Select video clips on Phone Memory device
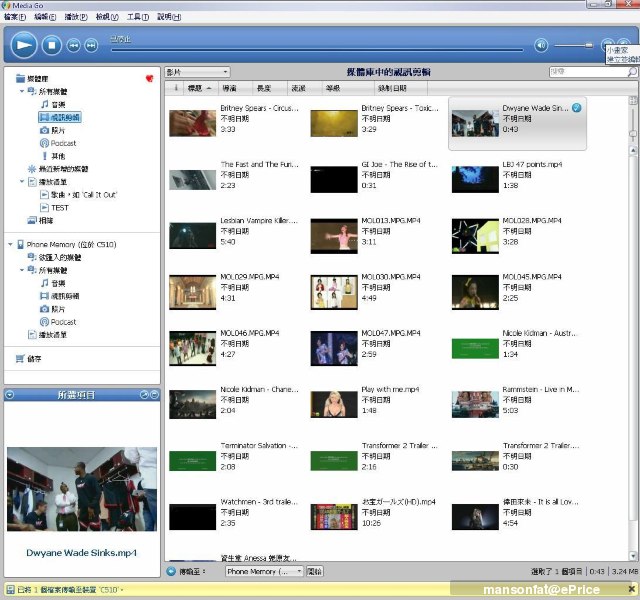 pyautogui.click(x=60, y=296)
